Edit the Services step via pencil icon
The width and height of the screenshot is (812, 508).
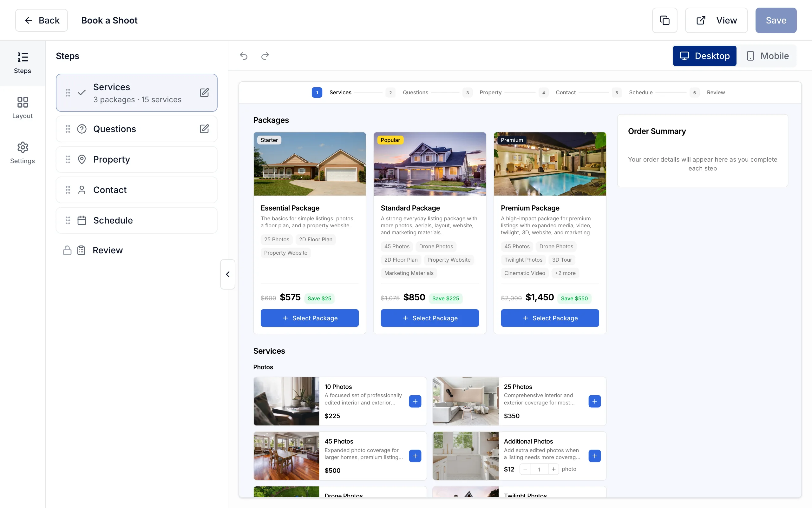[x=204, y=92]
